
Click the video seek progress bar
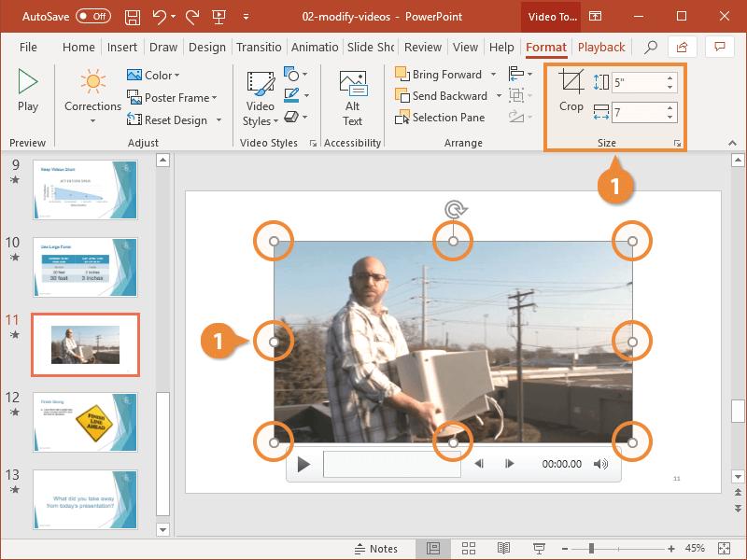392,464
